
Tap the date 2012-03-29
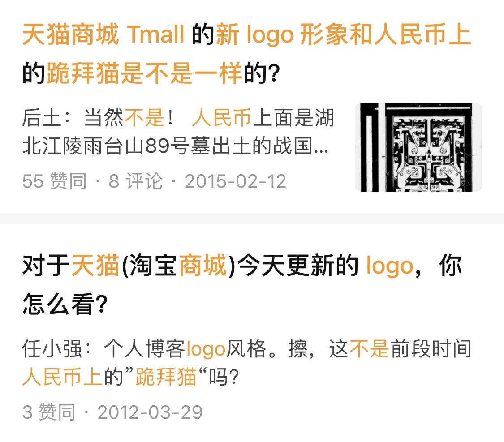tap(150, 412)
